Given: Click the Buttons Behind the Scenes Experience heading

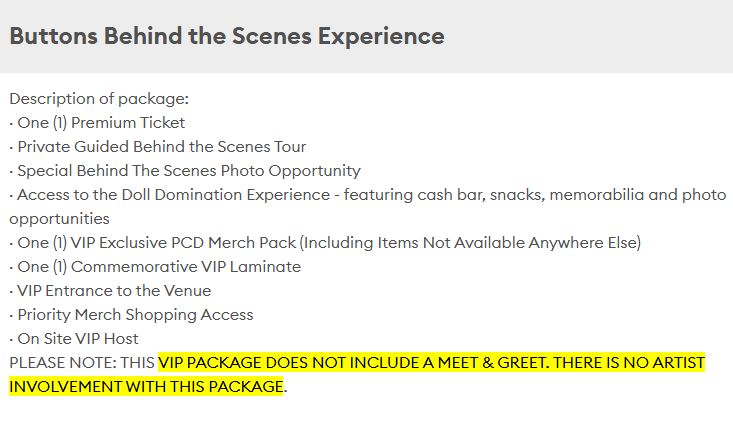Looking at the screenshot, I should pos(226,37).
